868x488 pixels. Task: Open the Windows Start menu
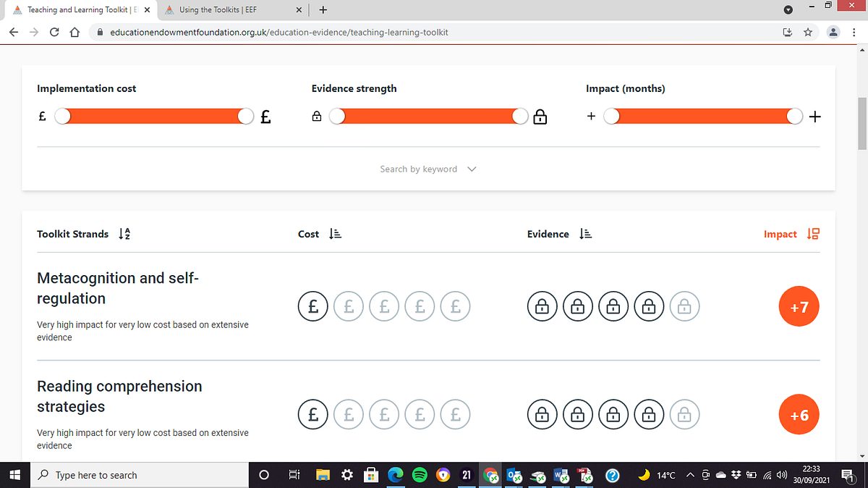pos(15,475)
